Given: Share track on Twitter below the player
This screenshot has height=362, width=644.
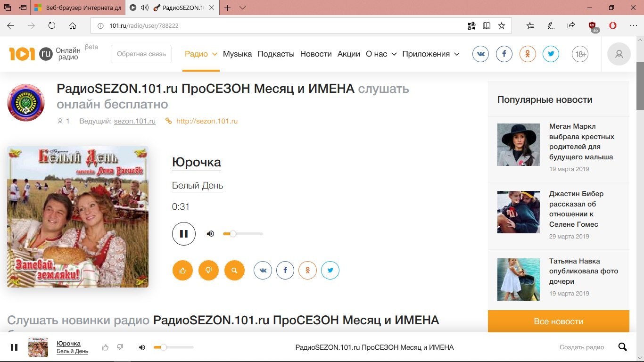Looking at the screenshot, I should click(330, 271).
